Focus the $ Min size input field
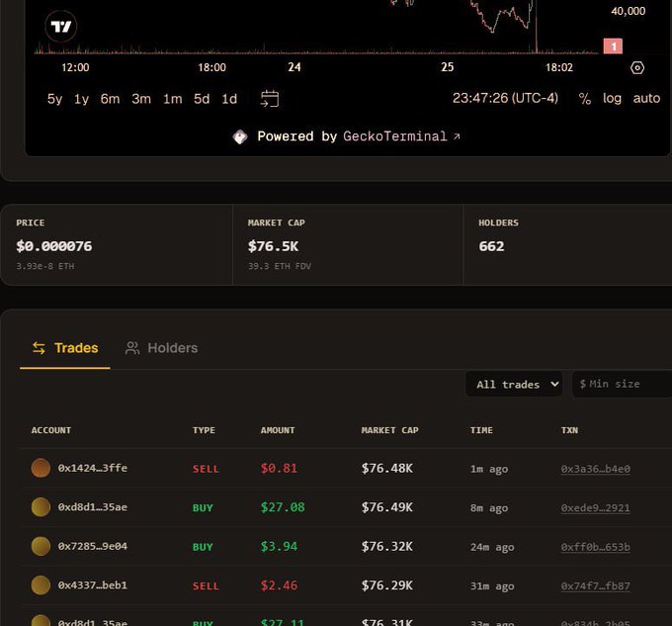Screen dimensions: 672x626 [622, 384]
